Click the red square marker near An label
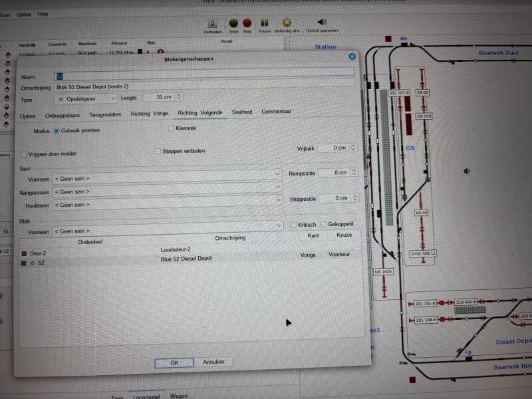Viewport: 532px width, 399px height. click(388, 39)
